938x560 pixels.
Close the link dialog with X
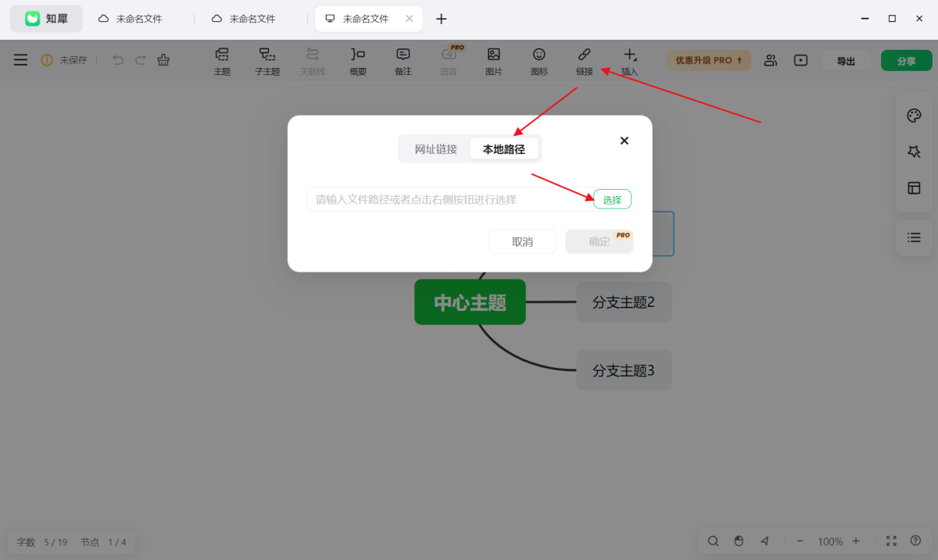(625, 141)
